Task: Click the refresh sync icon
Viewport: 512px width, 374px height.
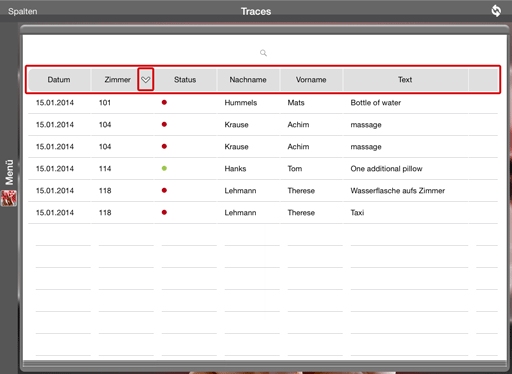Action: (x=496, y=11)
